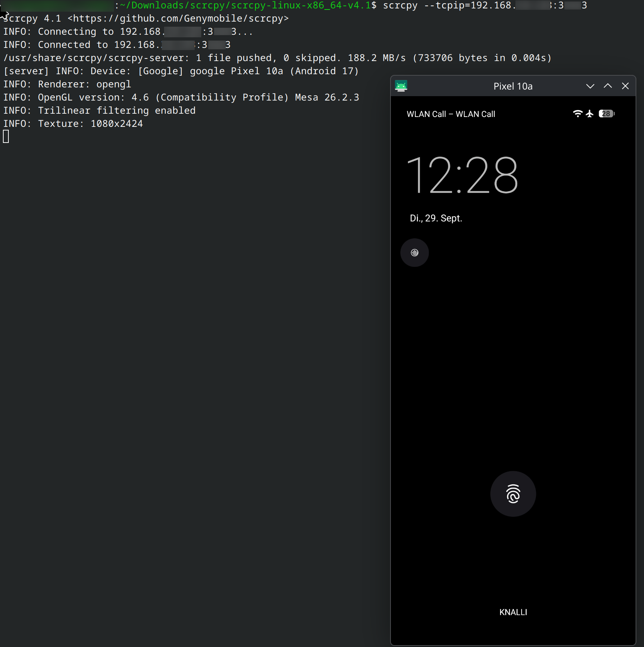The height and width of the screenshot is (647, 644).
Task: Tap the fingerprint unlock sensor icon
Action: pos(513,493)
